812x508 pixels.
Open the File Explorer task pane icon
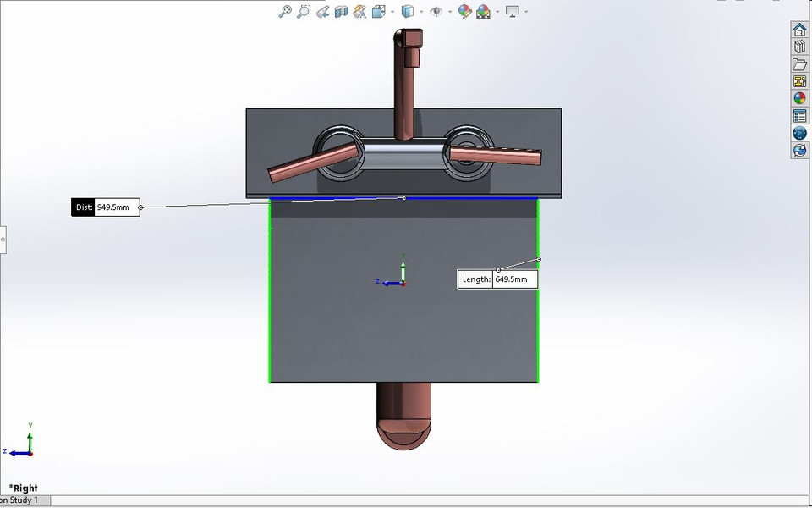[x=799, y=65]
